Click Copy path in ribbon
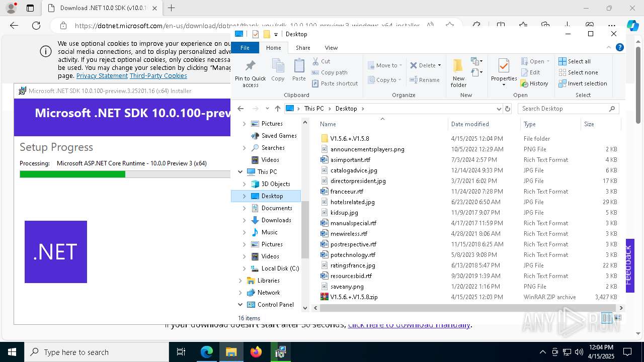The image size is (644, 362). 330,72
